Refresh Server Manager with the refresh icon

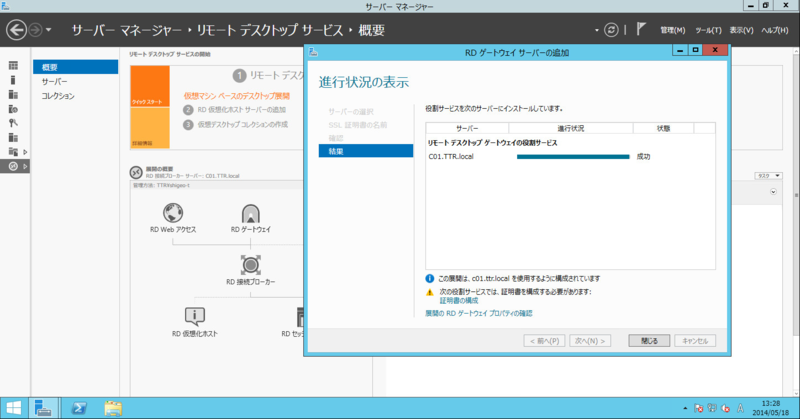tap(611, 30)
